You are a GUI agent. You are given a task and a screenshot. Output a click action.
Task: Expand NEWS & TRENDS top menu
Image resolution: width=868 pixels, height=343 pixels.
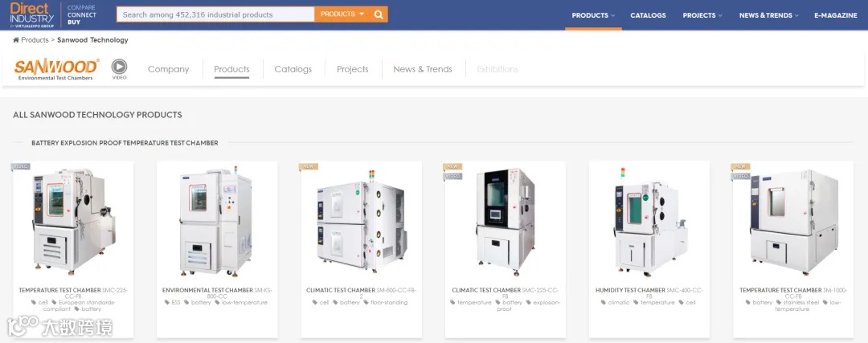click(x=768, y=15)
